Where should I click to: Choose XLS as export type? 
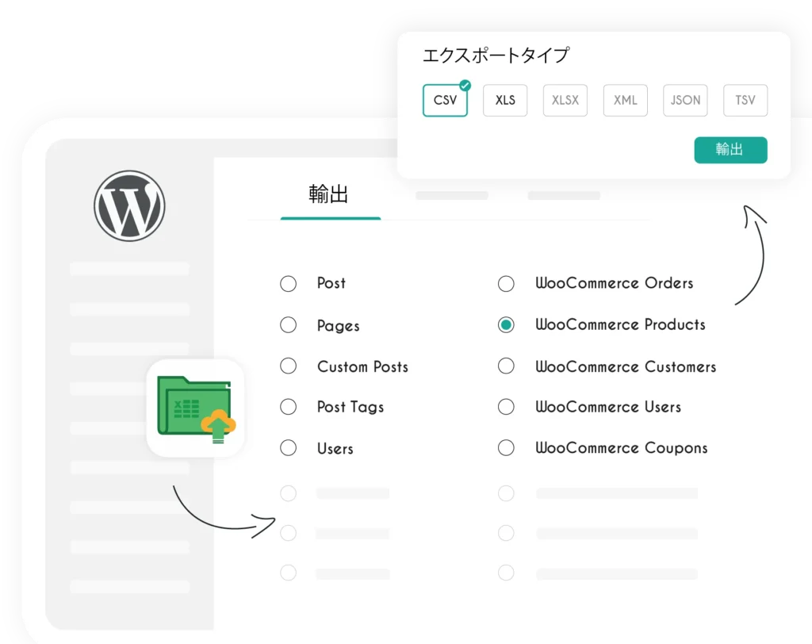505,101
